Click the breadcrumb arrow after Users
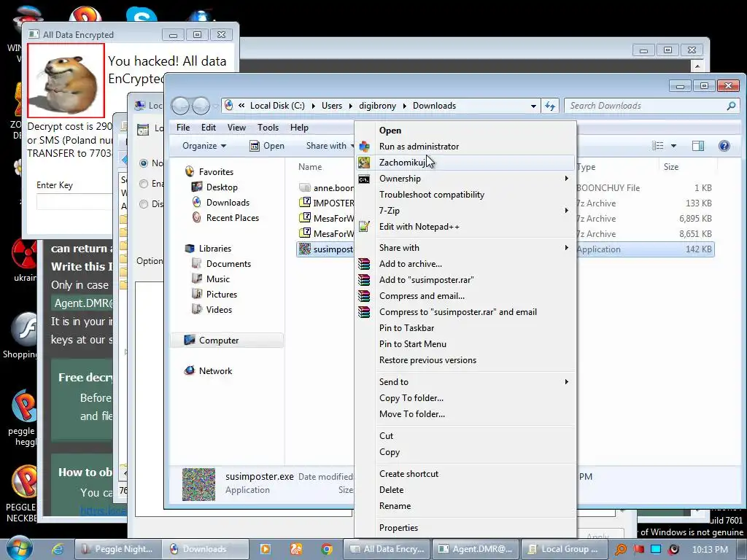The width and height of the screenshot is (747, 560). pyautogui.click(x=351, y=106)
